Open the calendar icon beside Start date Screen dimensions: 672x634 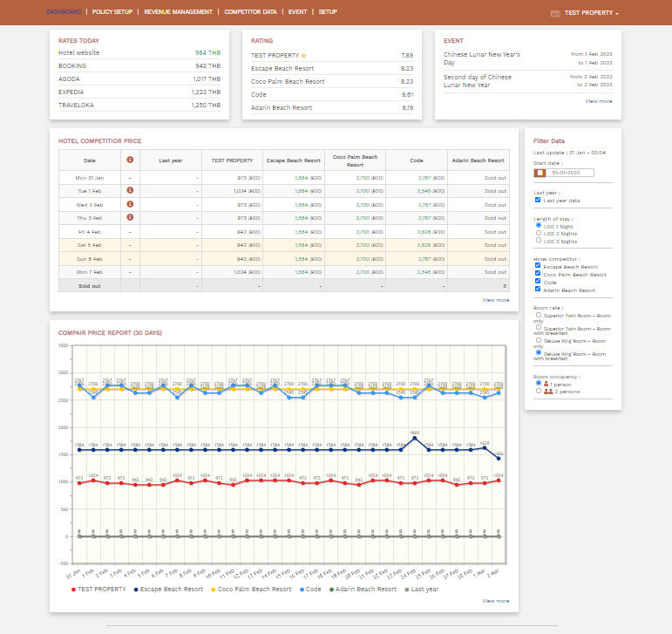tap(539, 173)
